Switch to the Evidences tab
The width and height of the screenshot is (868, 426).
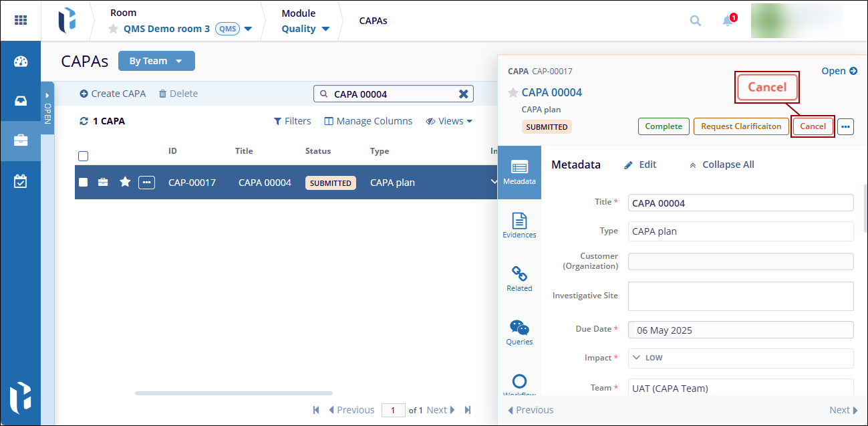click(519, 225)
